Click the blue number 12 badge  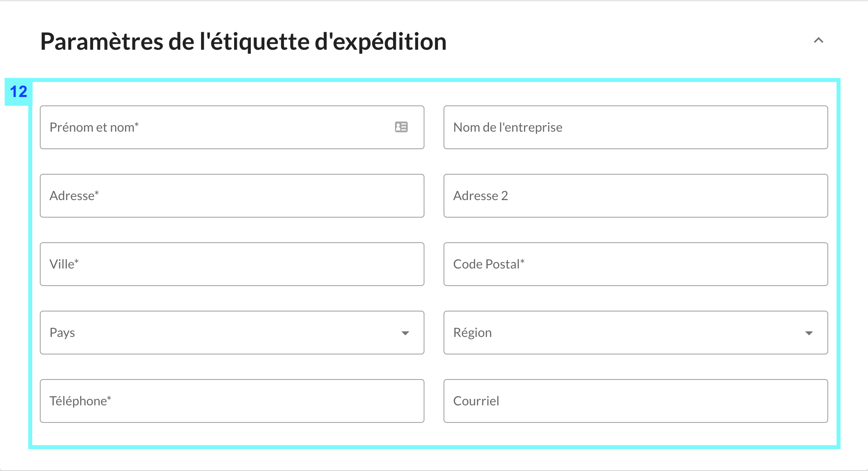(18, 92)
